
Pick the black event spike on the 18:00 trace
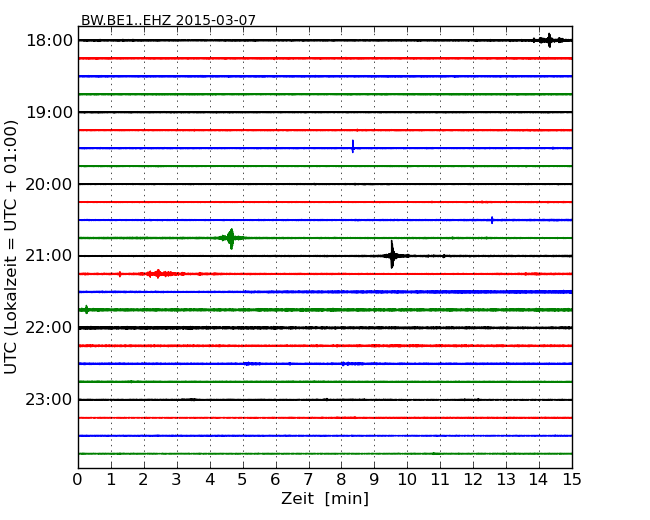point(549,40)
